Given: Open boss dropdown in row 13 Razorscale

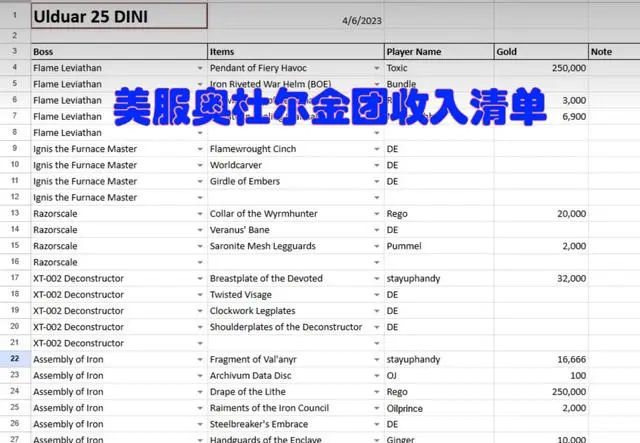Looking at the screenshot, I should 200,214.
